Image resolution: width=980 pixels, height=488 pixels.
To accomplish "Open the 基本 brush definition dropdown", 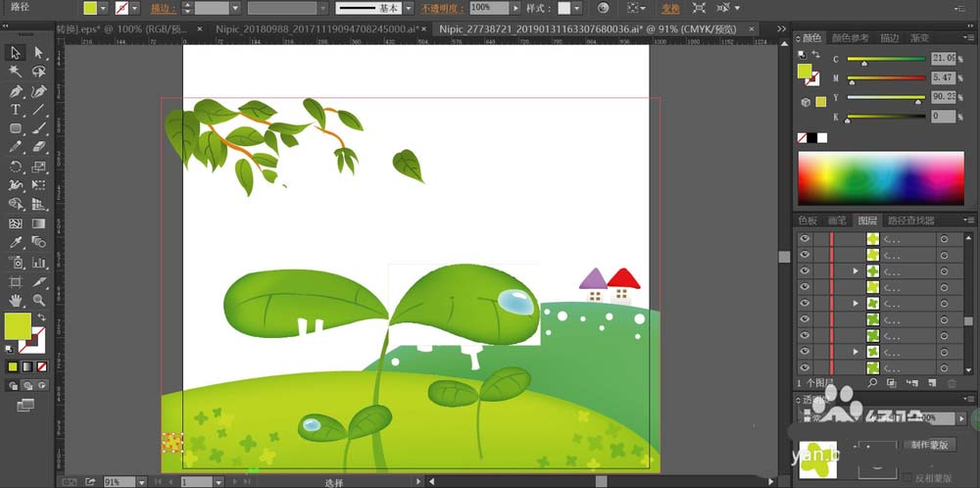I will point(408,8).
